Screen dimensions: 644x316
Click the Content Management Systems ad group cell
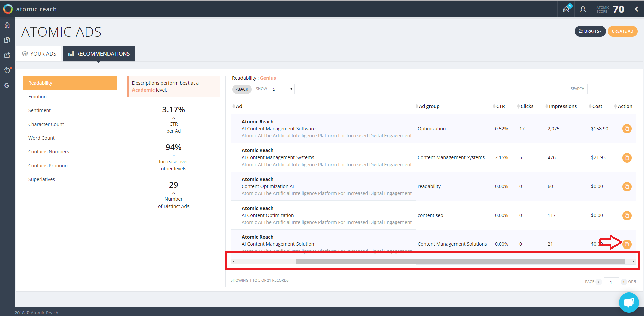pyautogui.click(x=451, y=157)
